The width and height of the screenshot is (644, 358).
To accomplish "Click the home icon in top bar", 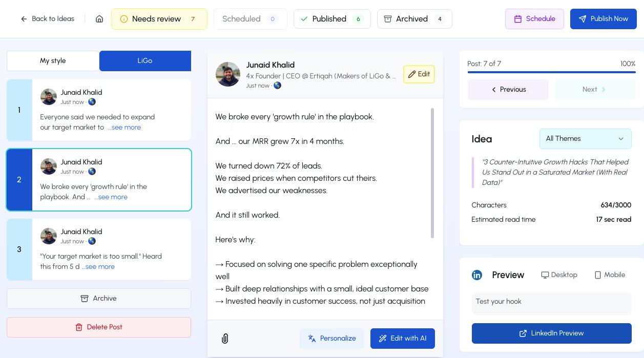I will click(x=99, y=19).
